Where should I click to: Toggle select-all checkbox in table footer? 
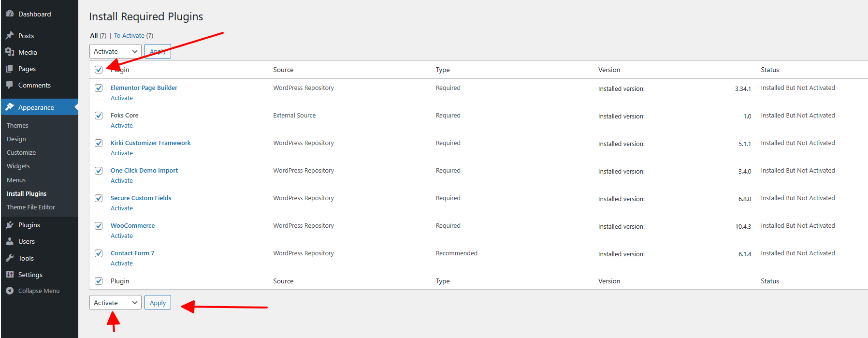[99, 281]
